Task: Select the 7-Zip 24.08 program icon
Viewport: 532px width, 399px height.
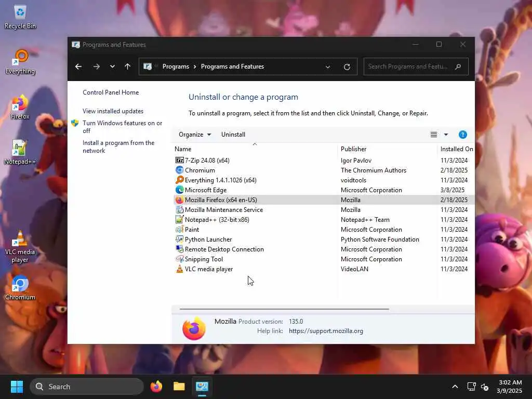Action: coord(179,160)
